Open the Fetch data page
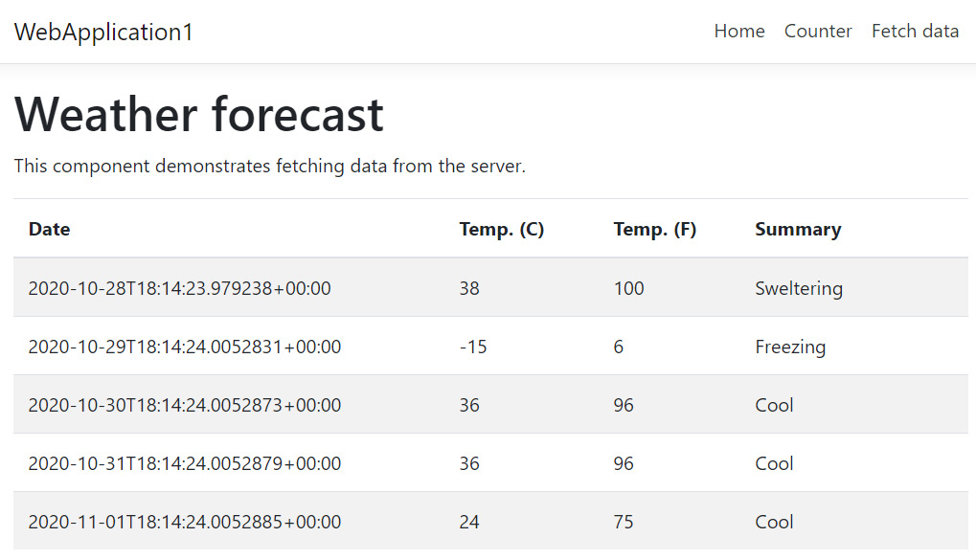 click(x=914, y=31)
